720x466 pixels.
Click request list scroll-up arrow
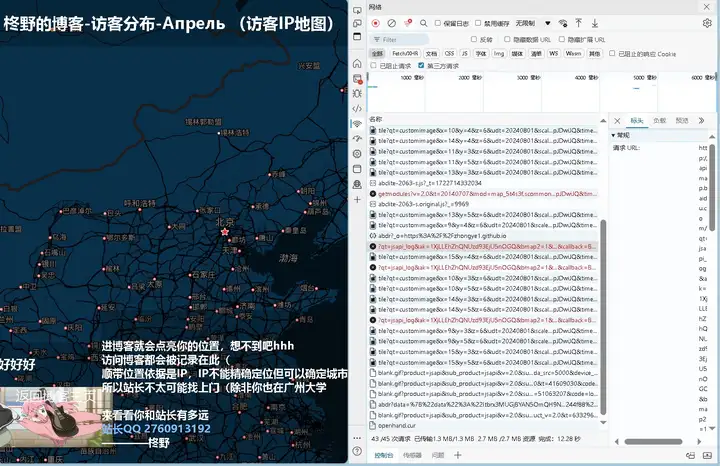tap(603, 121)
